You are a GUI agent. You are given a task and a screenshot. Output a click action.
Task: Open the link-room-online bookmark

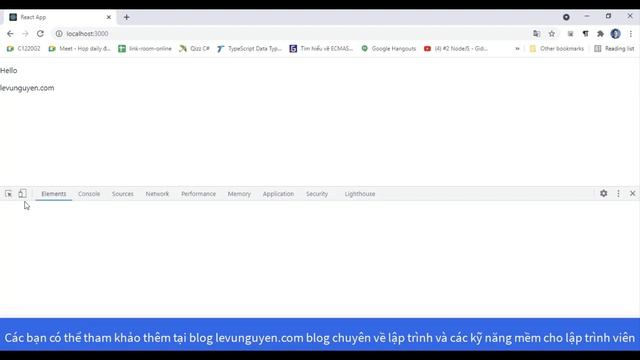tap(145, 49)
